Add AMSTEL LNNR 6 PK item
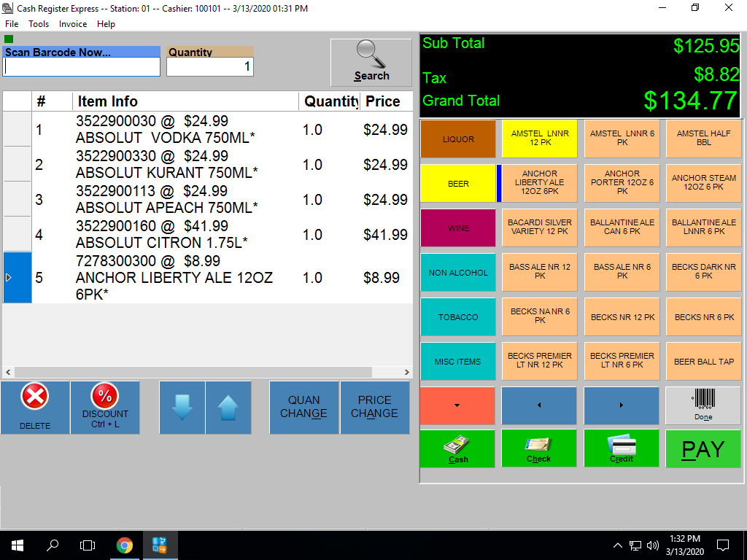The width and height of the screenshot is (747, 560). pos(622,139)
